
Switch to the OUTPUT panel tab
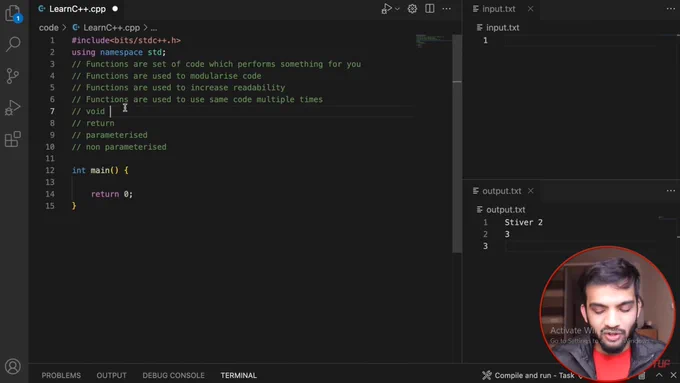111,375
